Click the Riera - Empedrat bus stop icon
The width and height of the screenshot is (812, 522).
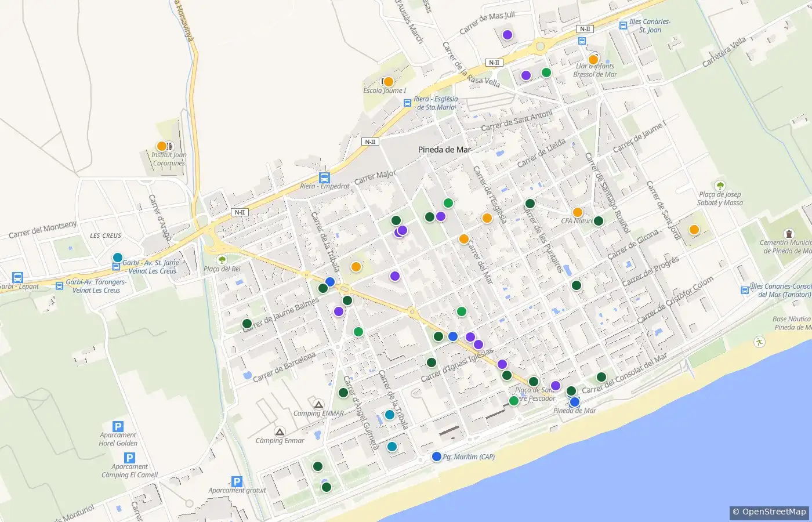pyautogui.click(x=325, y=178)
